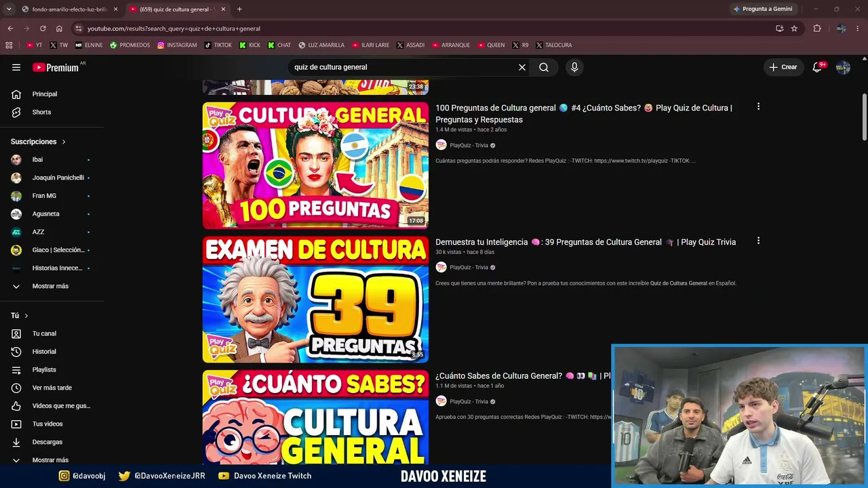The height and width of the screenshot is (488, 868).
Task: Focus the YouTube search input field
Action: pyautogui.click(x=403, y=67)
